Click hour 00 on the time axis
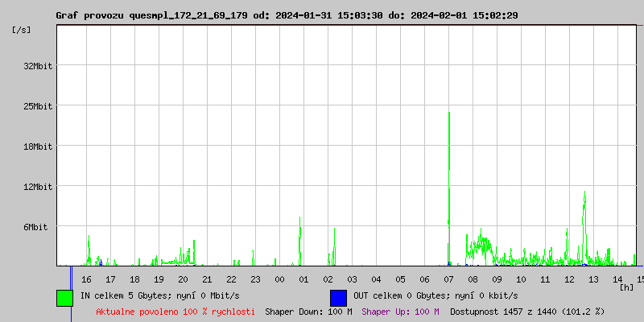 click(279, 279)
